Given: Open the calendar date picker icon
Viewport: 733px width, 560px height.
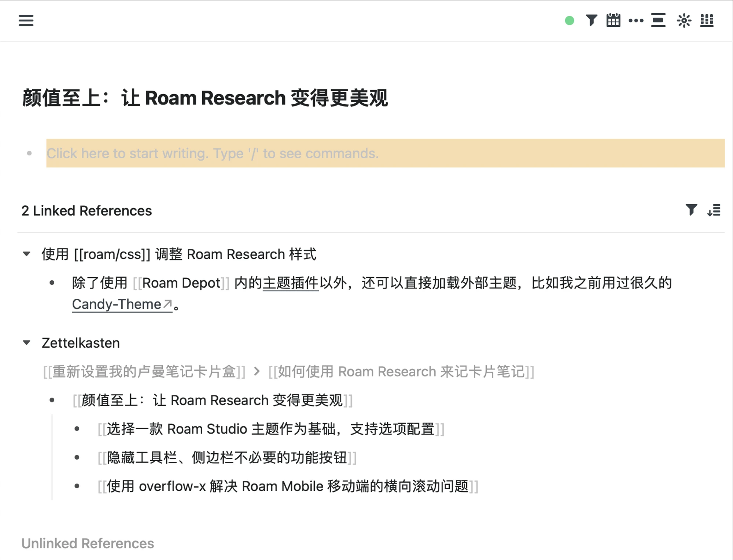Looking at the screenshot, I should [x=614, y=21].
